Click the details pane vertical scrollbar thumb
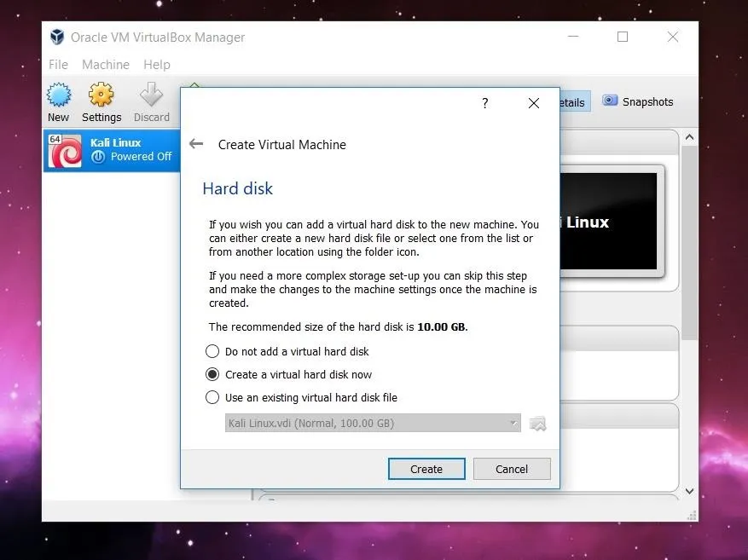This screenshot has height=560, width=748. tap(689, 243)
